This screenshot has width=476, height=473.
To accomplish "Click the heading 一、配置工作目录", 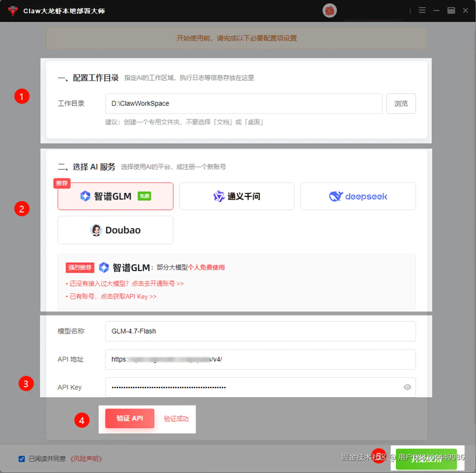I will point(88,78).
